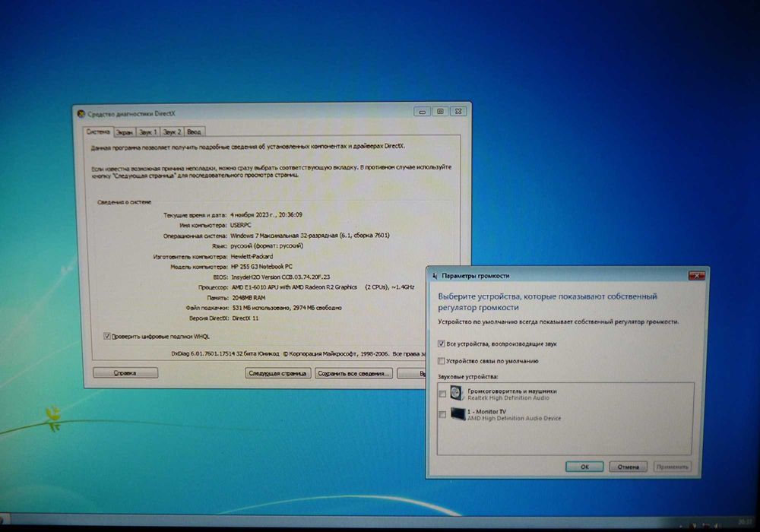The width and height of the screenshot is (760, 532).
Task: Open the Звук 2 tab
Action: click(172, 131)
